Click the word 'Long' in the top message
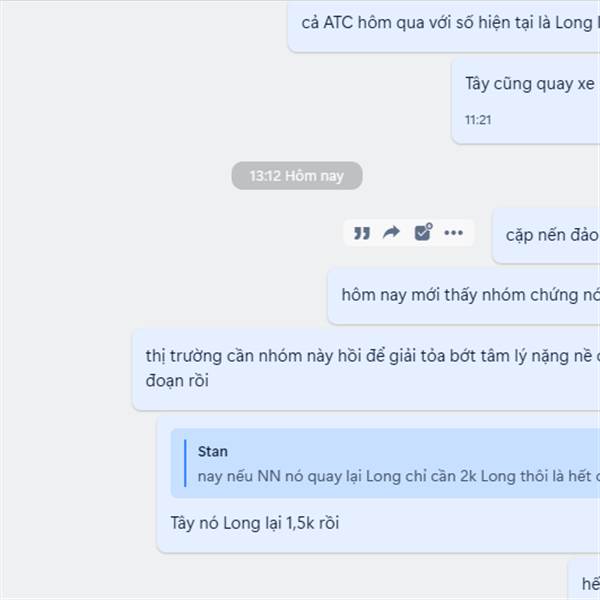Image resolution: width=600 pixels, height=600 pixels. coord(573,23)
